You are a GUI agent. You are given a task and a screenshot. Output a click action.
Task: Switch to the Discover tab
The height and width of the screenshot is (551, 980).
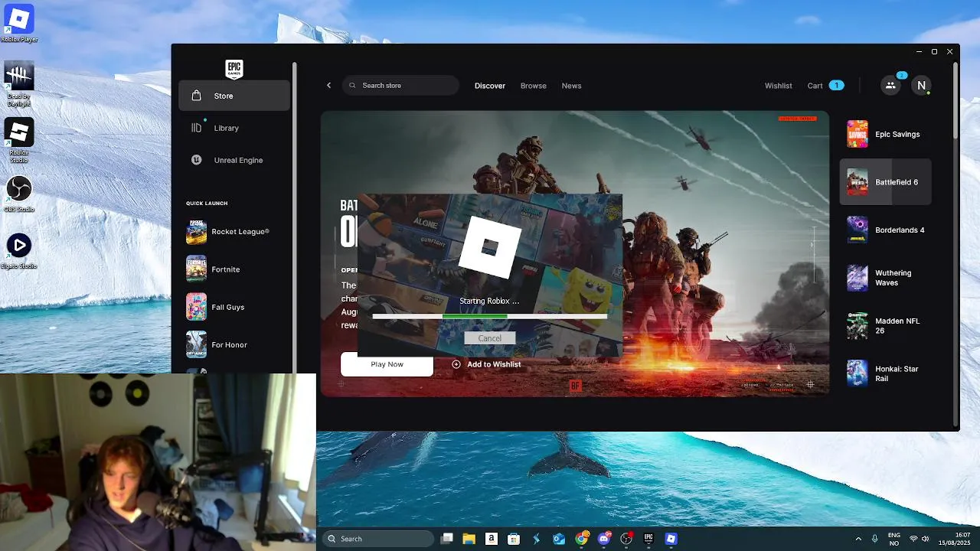490,86
